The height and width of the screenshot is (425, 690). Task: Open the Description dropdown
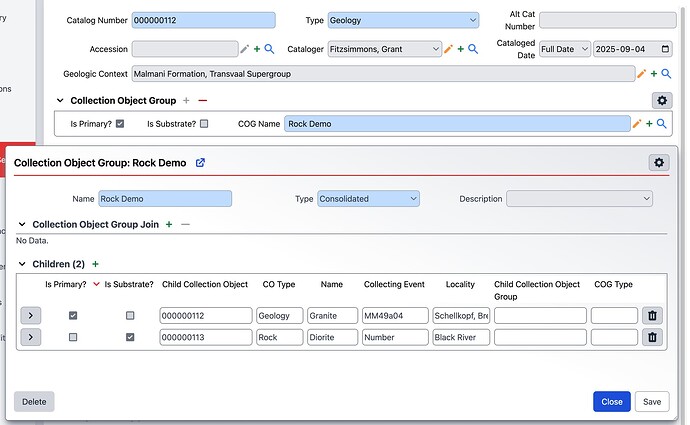[579, 199]
